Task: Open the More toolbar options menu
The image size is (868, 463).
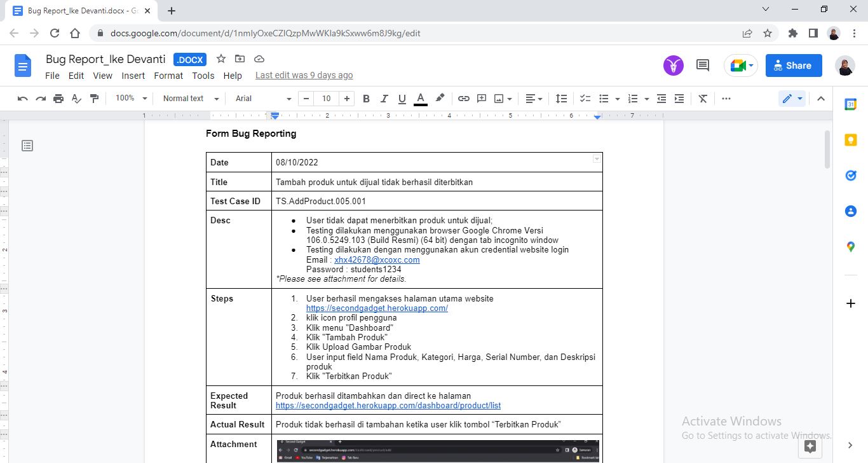Action: (x=726, y=99)
